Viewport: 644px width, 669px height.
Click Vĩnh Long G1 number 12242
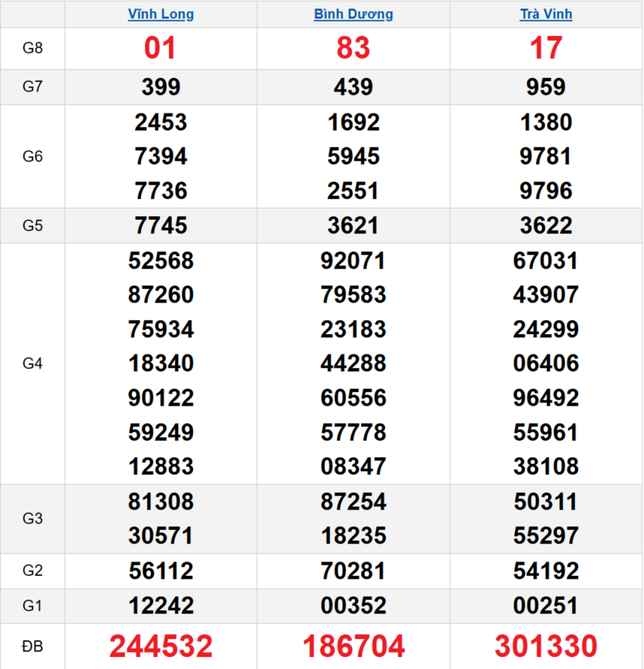coord(161,606)
